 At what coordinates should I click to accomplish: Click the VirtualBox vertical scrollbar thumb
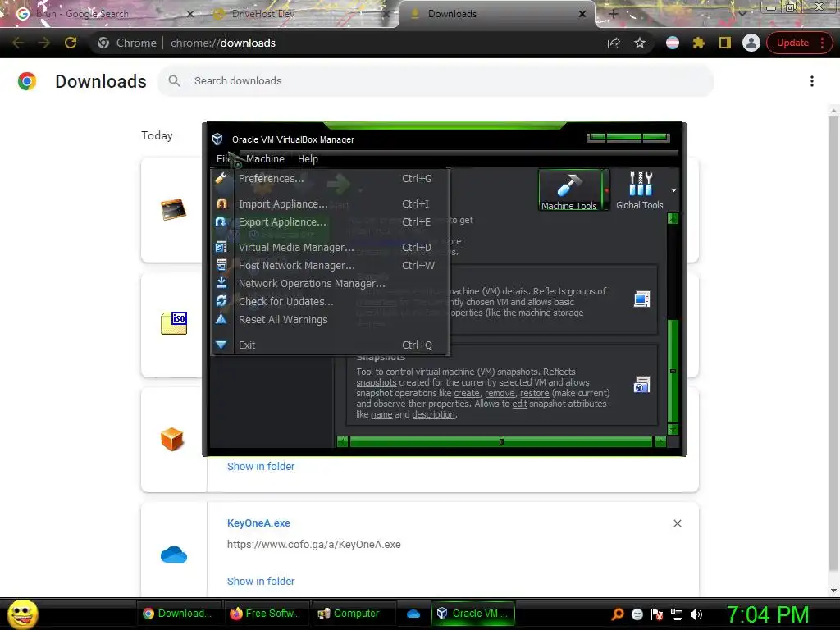tap(673, 371)
